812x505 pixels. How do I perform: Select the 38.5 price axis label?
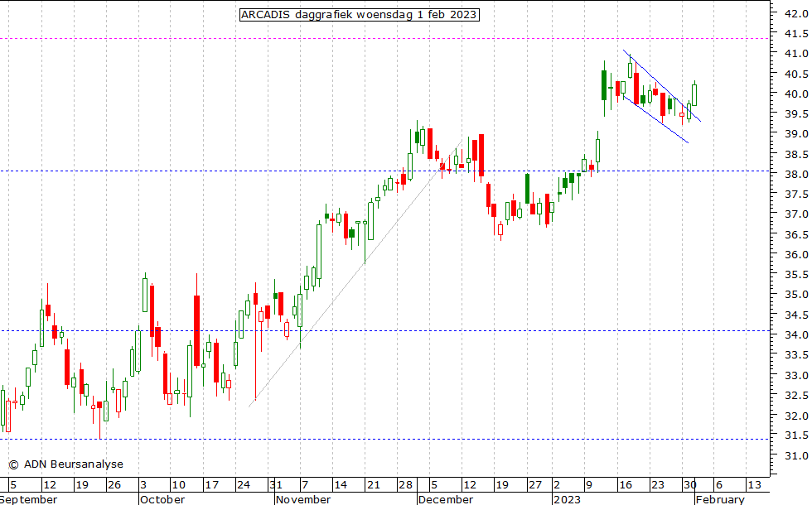click(796, 154)
